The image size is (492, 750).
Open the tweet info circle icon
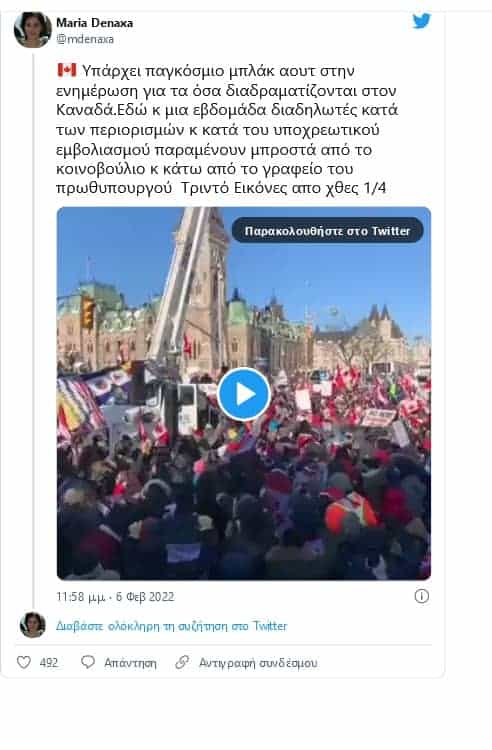[x=422, y=596]
